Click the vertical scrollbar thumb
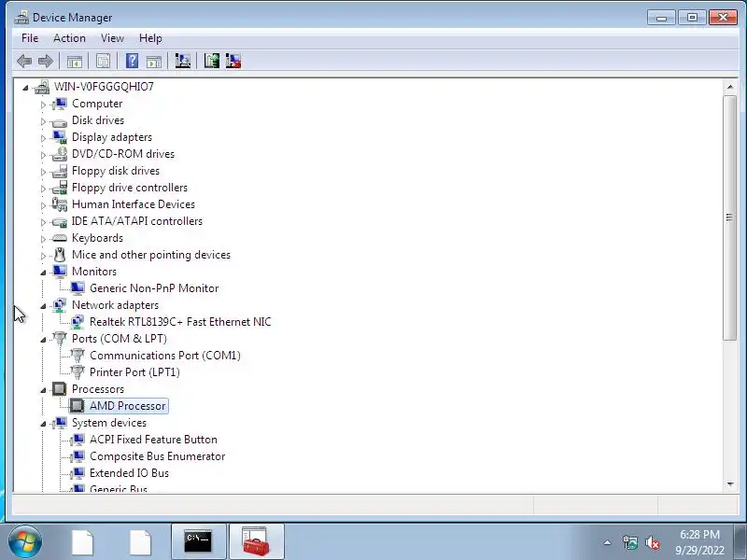The height and width of the screenshot is (560, 747). click(730, 217)
